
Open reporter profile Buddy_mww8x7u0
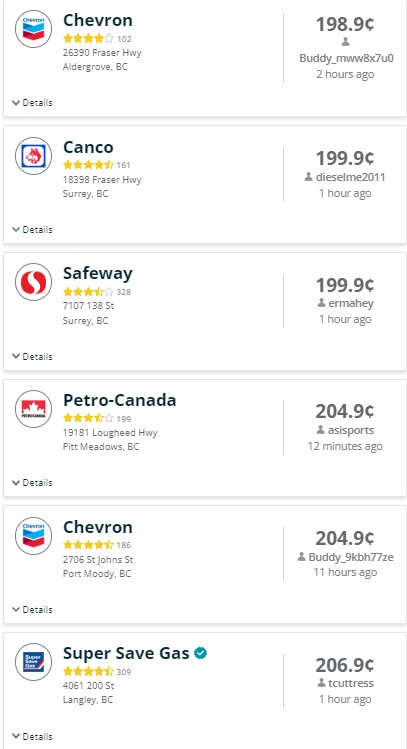tap(346, 58)
